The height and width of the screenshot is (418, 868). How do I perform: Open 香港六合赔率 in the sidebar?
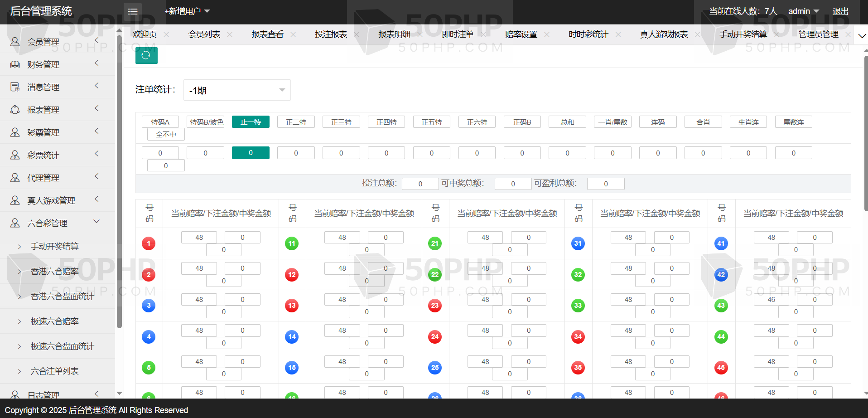tap(55, 272)
